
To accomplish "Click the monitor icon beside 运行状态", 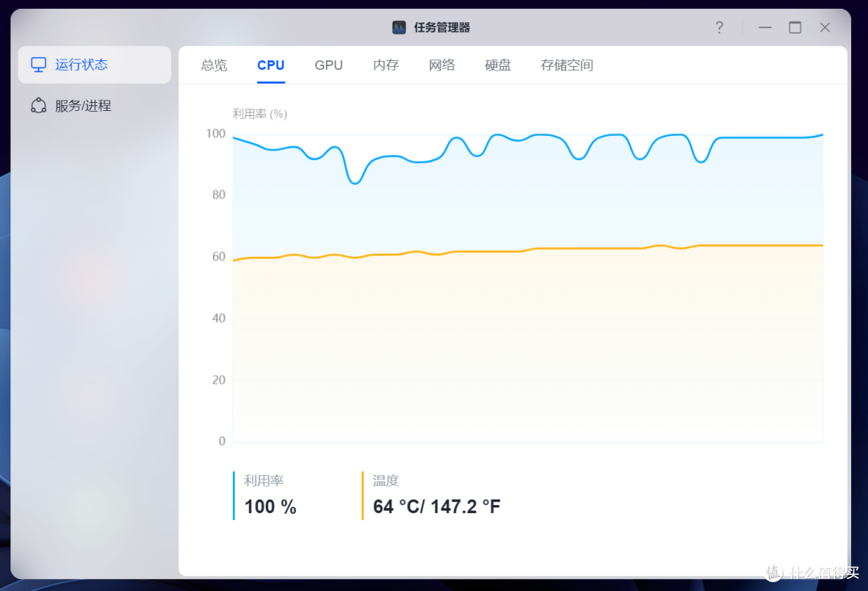I will (x=39, y=65).
